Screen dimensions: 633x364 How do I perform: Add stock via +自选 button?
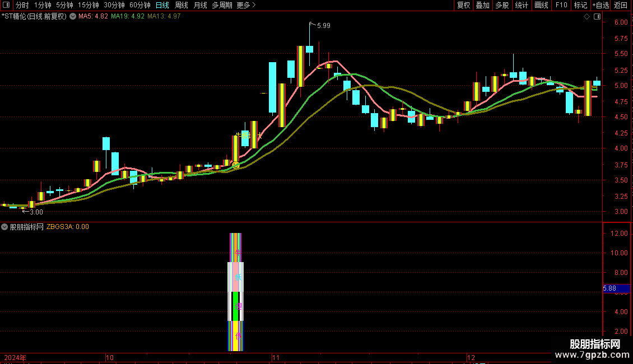tap(601, 5)
